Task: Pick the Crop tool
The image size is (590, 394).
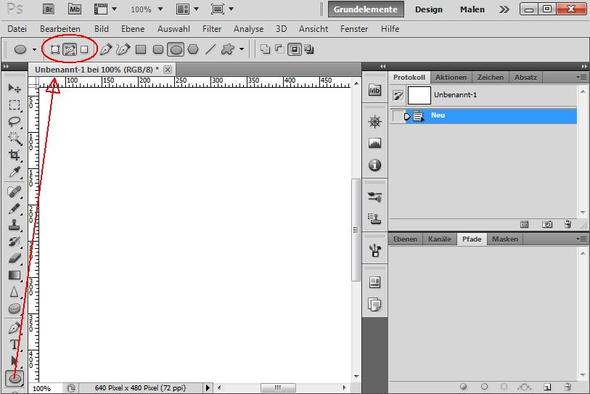Action: [x=14, y=155]
